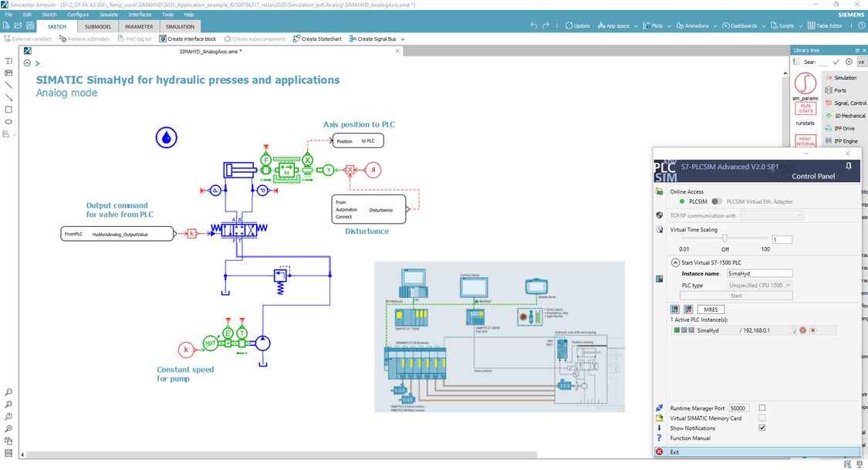The height and width of the screenshot is (470, 868).
Task: Select the text annotation tool
Action: (8, 61)
